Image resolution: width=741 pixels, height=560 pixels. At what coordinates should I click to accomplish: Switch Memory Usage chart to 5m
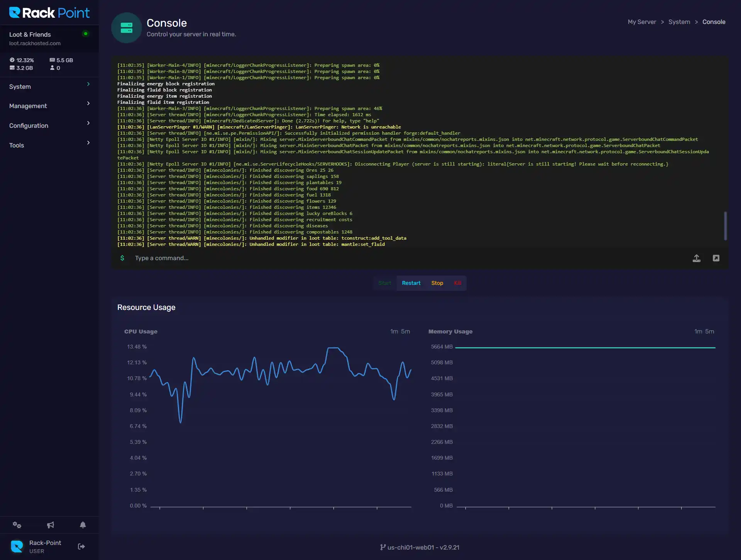point(709,332)
